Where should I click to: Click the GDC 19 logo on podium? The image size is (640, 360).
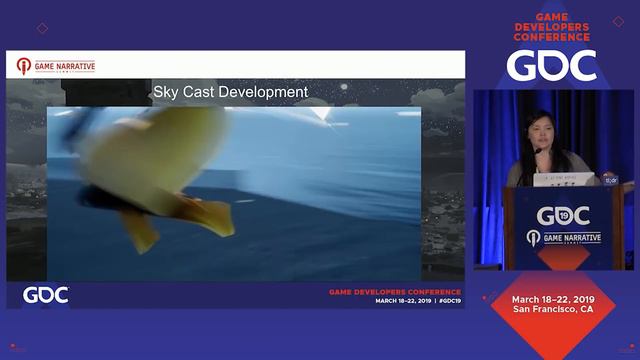coord(563,216)
